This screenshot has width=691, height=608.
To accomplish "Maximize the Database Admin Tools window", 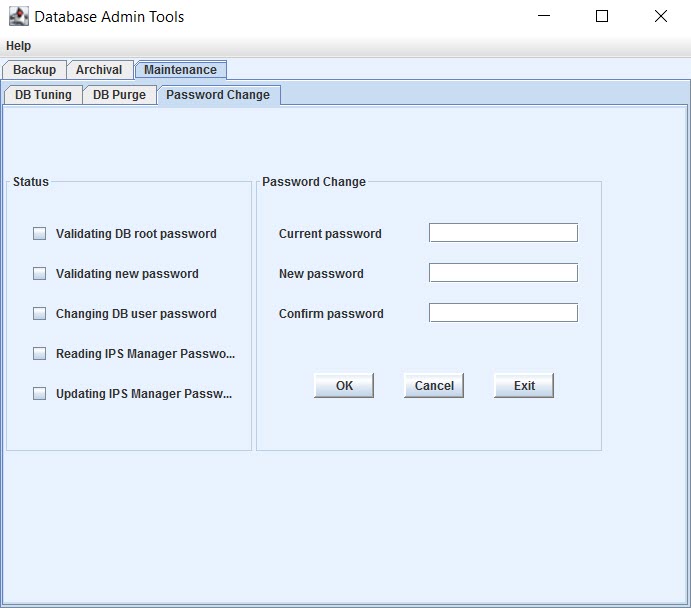I will click(602, 16).
